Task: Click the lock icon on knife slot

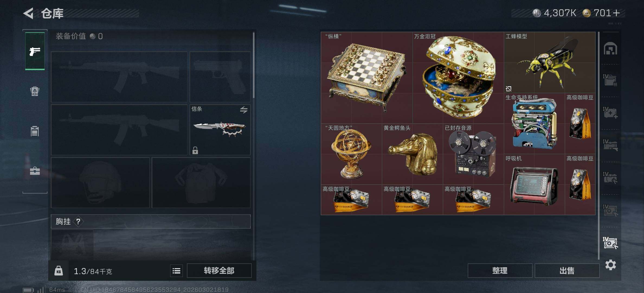Action: [x=195, y=150]
